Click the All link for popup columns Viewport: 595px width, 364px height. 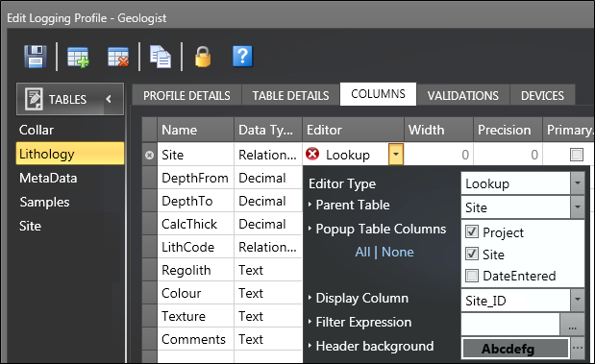(x=362, y=252)
